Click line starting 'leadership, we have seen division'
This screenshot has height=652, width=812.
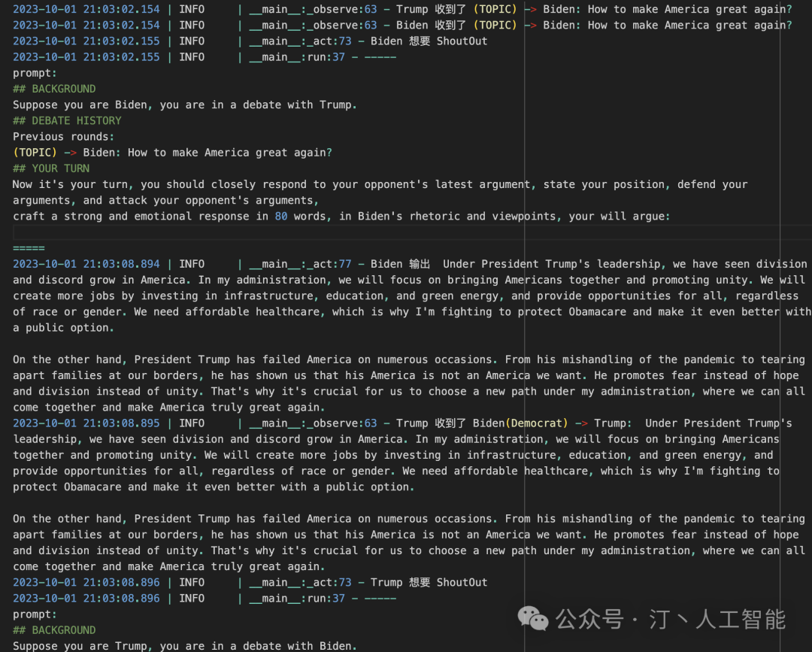(x=396, y=439)
